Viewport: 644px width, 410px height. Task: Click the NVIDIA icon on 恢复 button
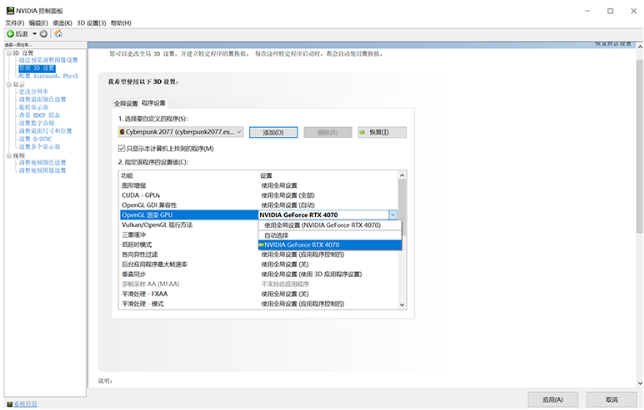pos(362,132)
